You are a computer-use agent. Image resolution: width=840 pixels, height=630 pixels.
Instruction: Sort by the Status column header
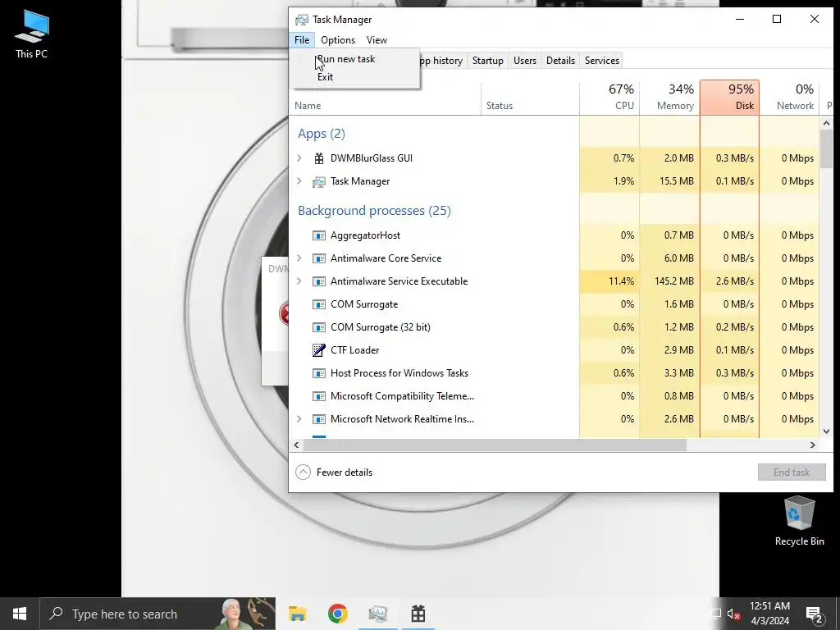(x=530, y=98)
